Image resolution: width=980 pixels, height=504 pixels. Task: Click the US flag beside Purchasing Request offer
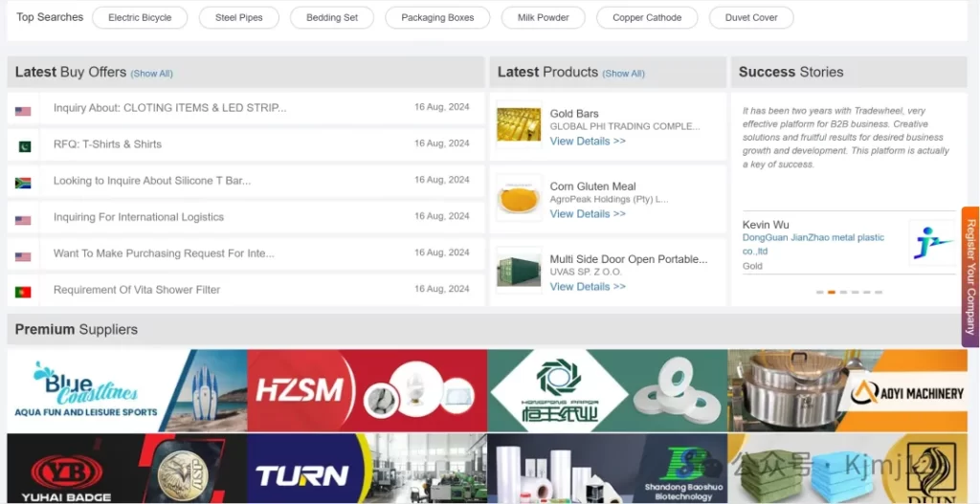pos(23,256)
